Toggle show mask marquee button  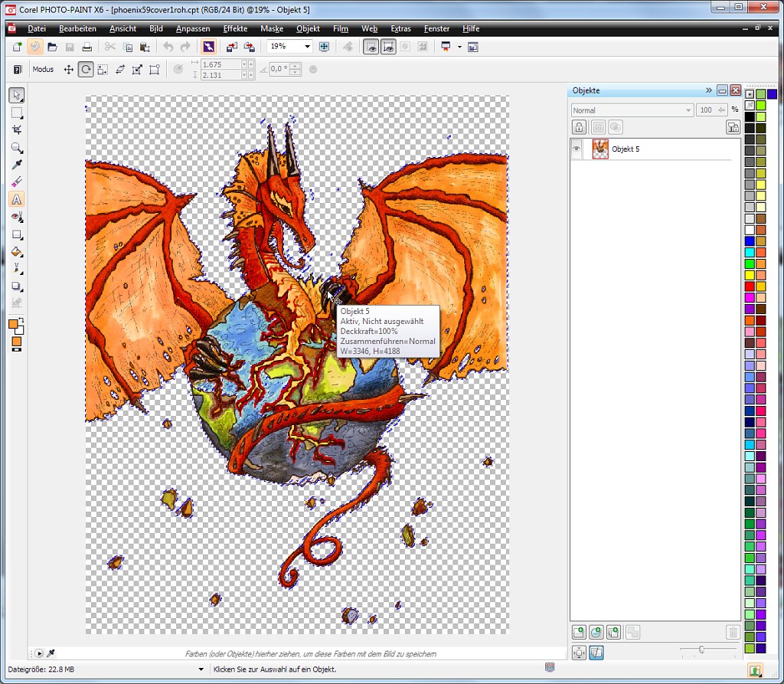[371, 47]
